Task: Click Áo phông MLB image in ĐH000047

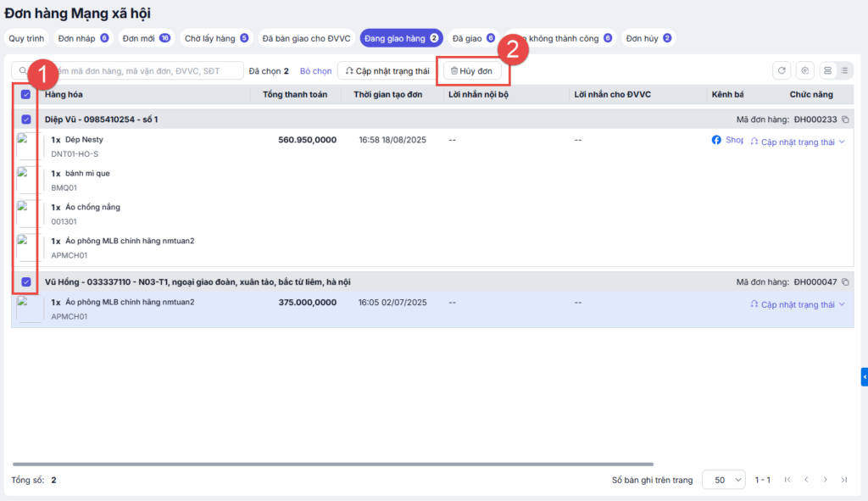Action: click(30, 309)
